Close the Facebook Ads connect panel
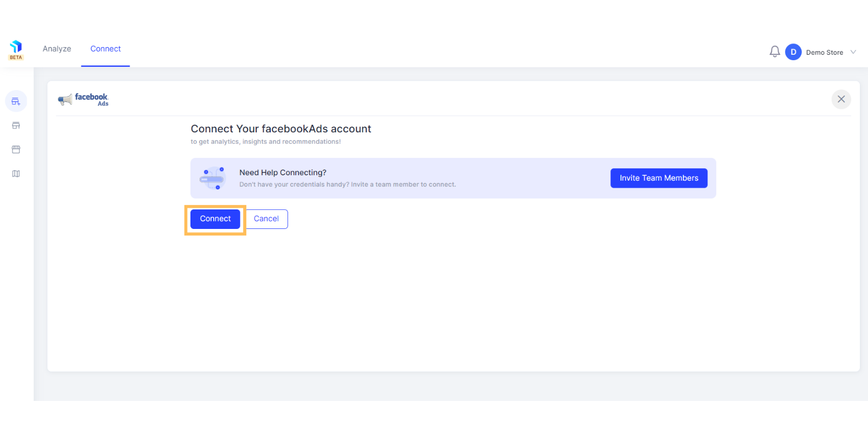Screen dimensions: 868x434 point(841,99)
